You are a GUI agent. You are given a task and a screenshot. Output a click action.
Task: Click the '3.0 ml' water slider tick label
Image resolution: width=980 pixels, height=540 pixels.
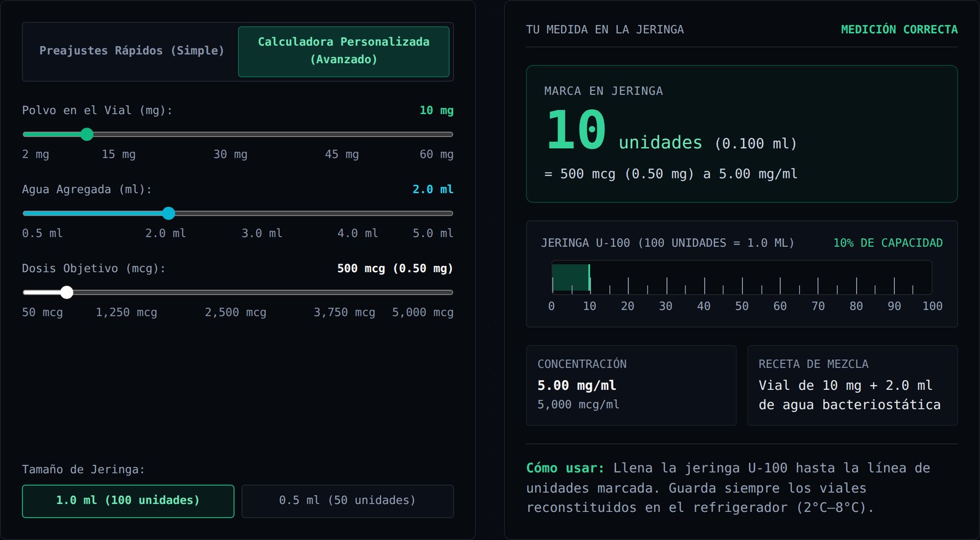click(262, 234)
